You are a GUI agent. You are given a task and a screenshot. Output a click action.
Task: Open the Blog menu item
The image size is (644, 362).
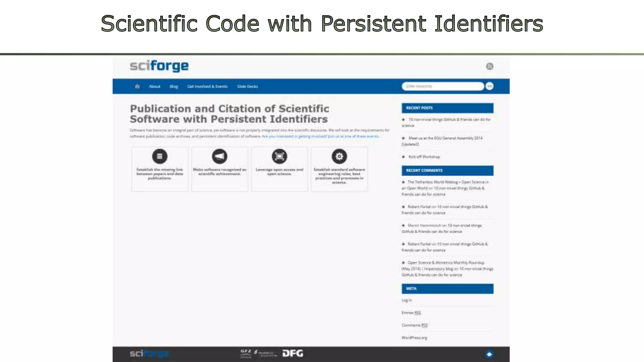pos(174,86)
